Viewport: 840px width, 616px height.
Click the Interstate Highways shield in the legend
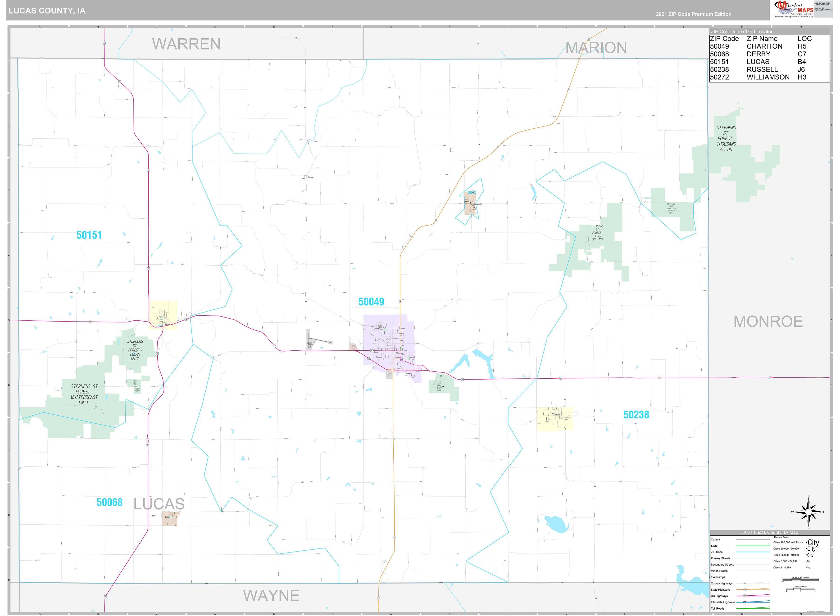pos(745,602)
